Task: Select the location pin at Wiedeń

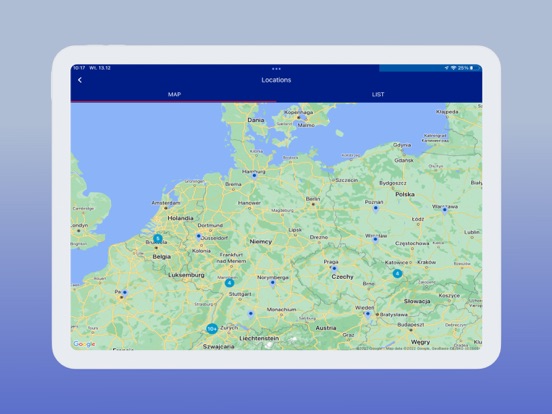Action: click(x=368, y=314)
